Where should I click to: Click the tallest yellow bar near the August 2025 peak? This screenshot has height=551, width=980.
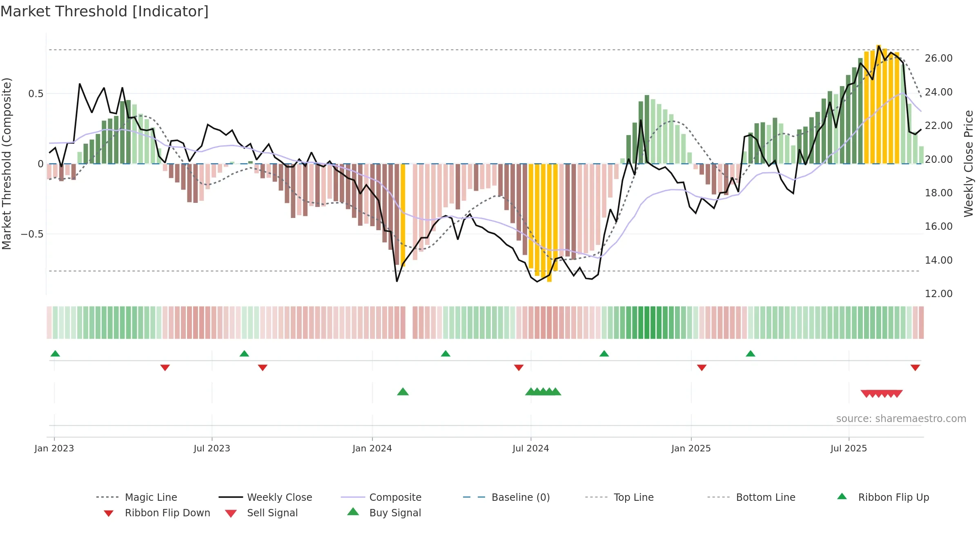pyautogui.click(x=878, y=104)
